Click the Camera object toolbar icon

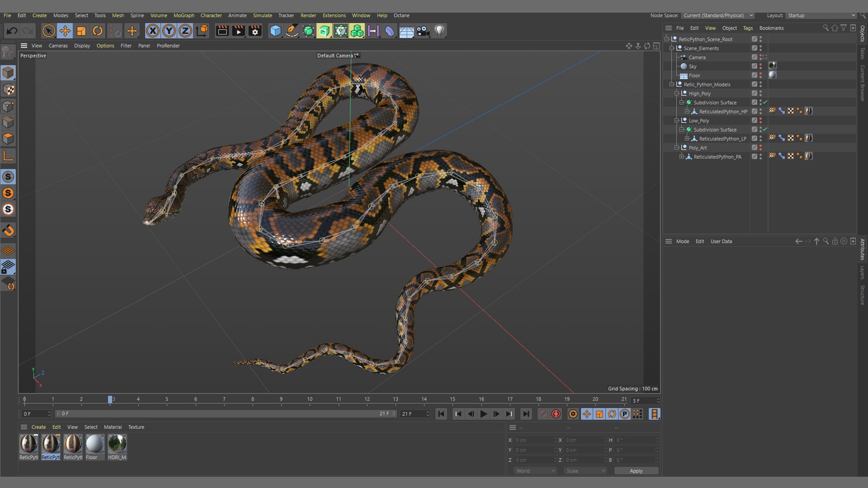(x=423, y=31)
